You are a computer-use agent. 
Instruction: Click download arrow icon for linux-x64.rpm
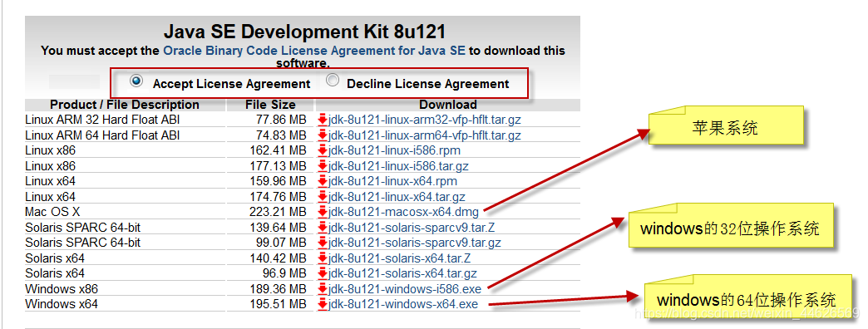(x=323, y=181)
